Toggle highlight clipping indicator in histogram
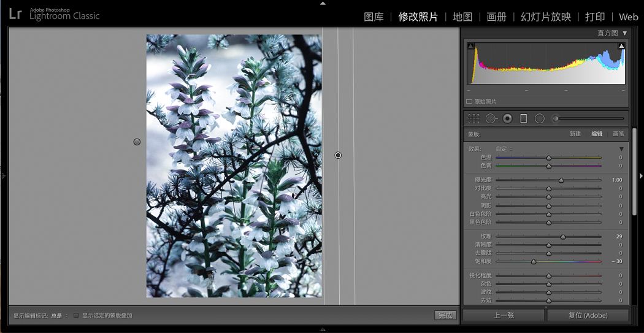 [621, 46]
